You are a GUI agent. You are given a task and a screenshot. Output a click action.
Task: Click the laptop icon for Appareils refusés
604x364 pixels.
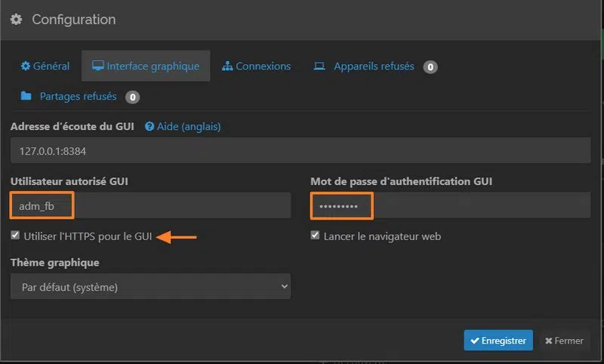(319, 66)
